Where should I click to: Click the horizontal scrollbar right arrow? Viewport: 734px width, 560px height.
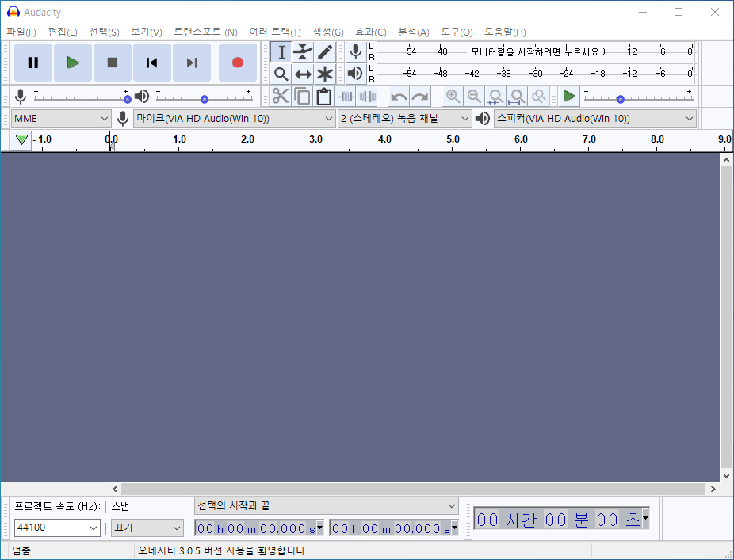(713, 490)
